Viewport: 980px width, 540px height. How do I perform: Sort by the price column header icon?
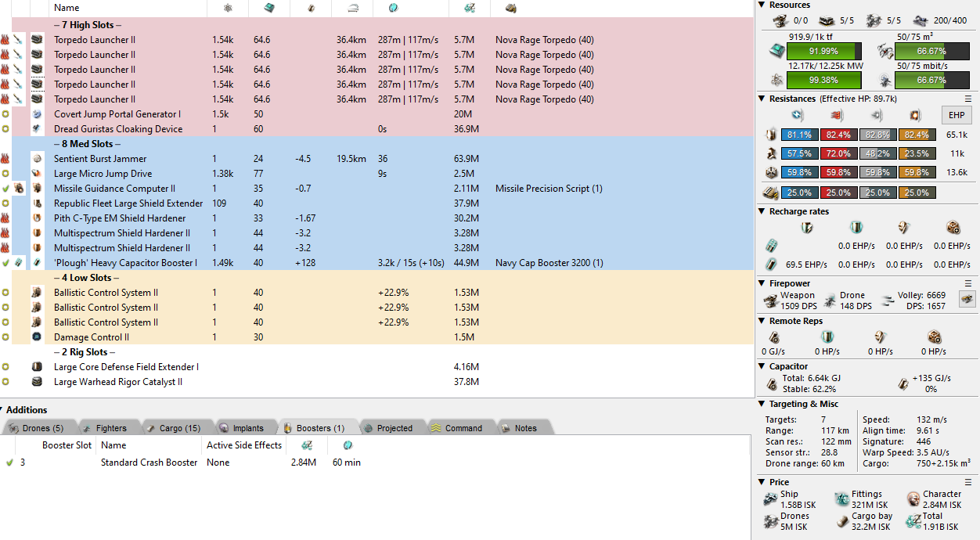[x=469, y=8]
